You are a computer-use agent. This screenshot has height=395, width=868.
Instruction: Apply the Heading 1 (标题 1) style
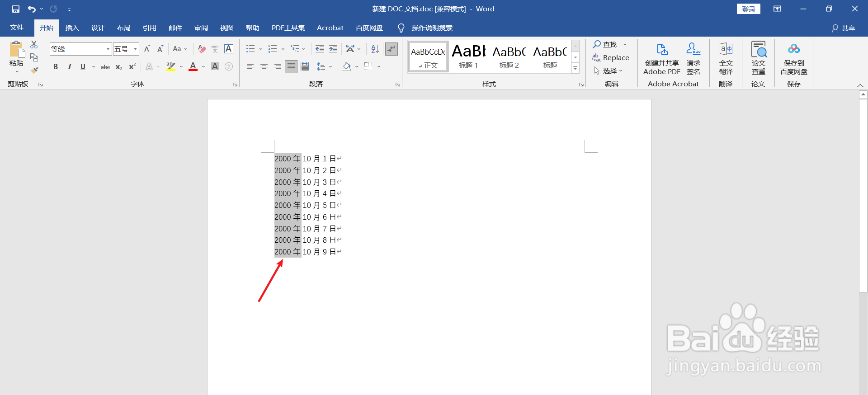point(468,56)
